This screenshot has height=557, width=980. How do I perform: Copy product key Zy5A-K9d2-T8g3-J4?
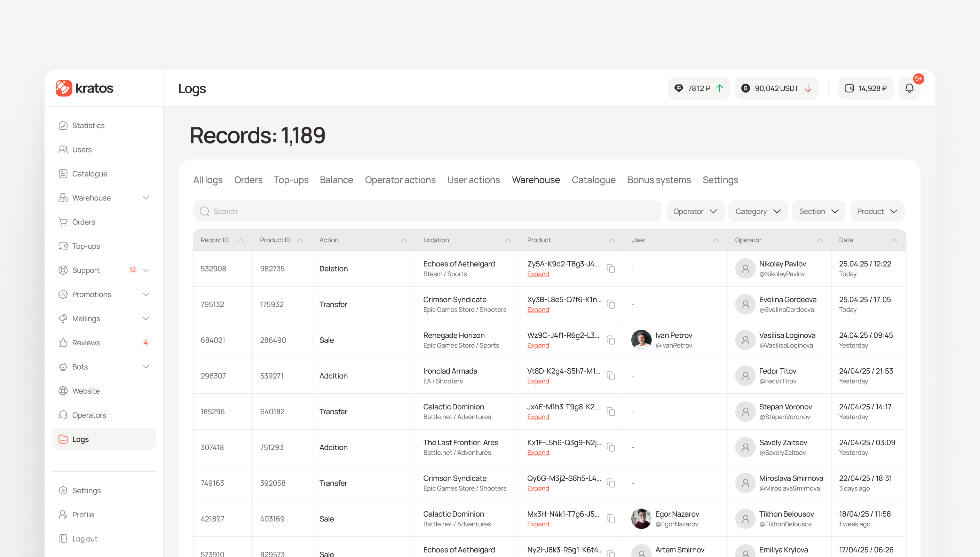[611, 268]
